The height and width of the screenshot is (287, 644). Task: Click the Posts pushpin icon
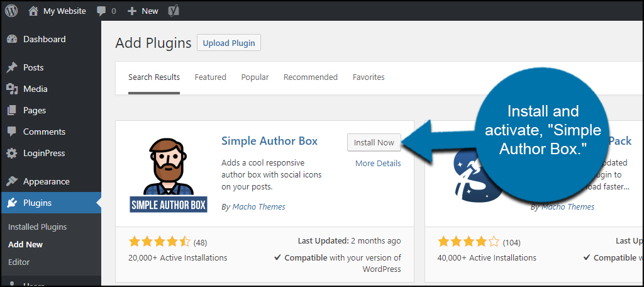(12, 67)
